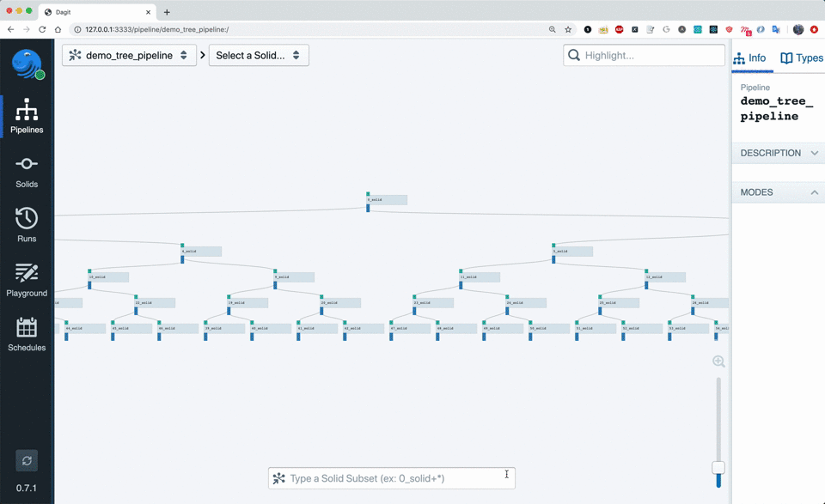This screenshot has height=504, width=825.
Task: Select the 39_solid leaf node
Action: pos(224,329)
